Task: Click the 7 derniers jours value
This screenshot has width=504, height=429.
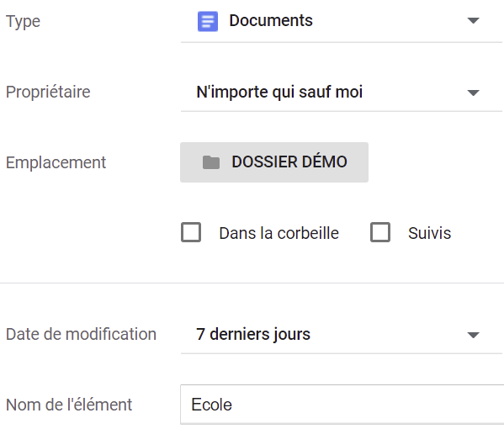Action: [253, 334]
